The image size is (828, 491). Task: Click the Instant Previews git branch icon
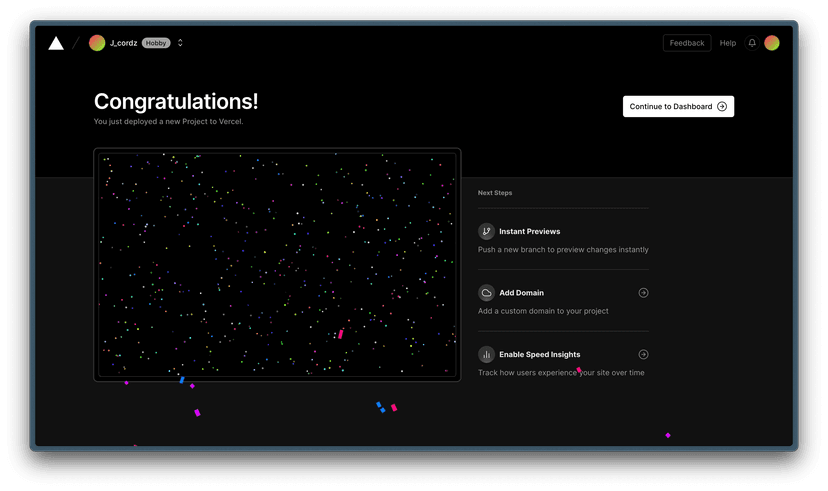click(x=486, y=231)
